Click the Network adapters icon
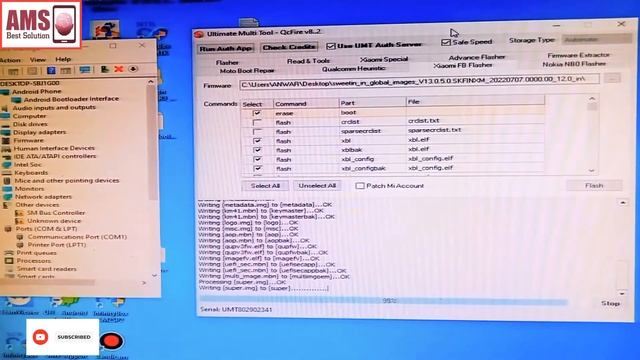The height and width of the screenshot is (360, 640). coord(8,197)
